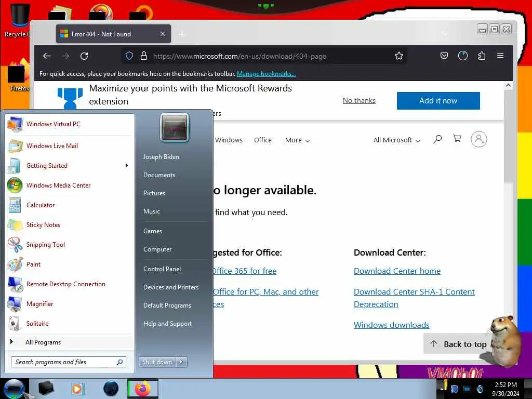Show hidden tray icons arrow
Screen dimensions: 532x399
point(442,389)
